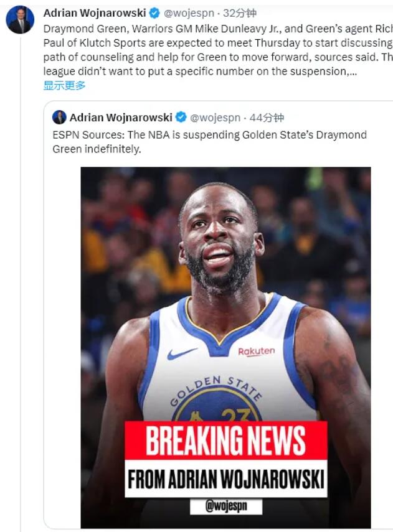Open the @wojespn handle in the top tweet
This screenshot has height=532, width=393.
(x=189, y=13)
